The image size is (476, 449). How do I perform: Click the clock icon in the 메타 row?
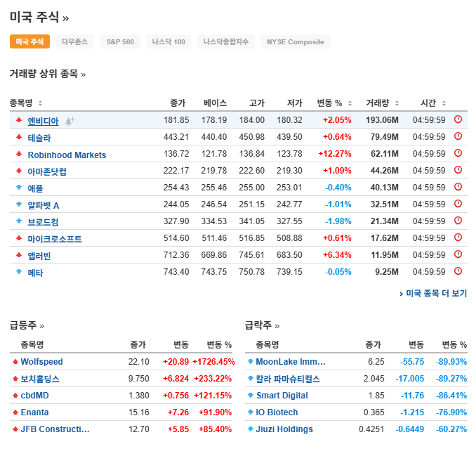point(458,271)
